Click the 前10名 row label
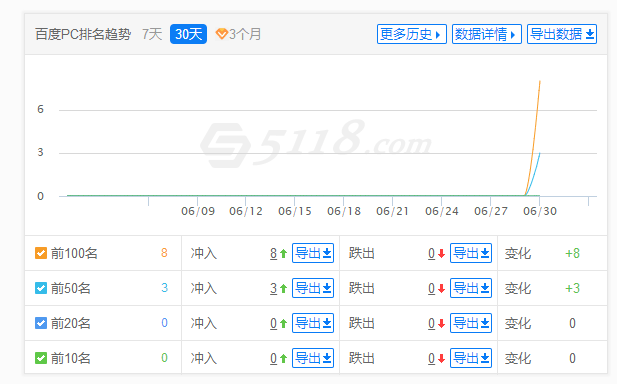 (71, 358)
